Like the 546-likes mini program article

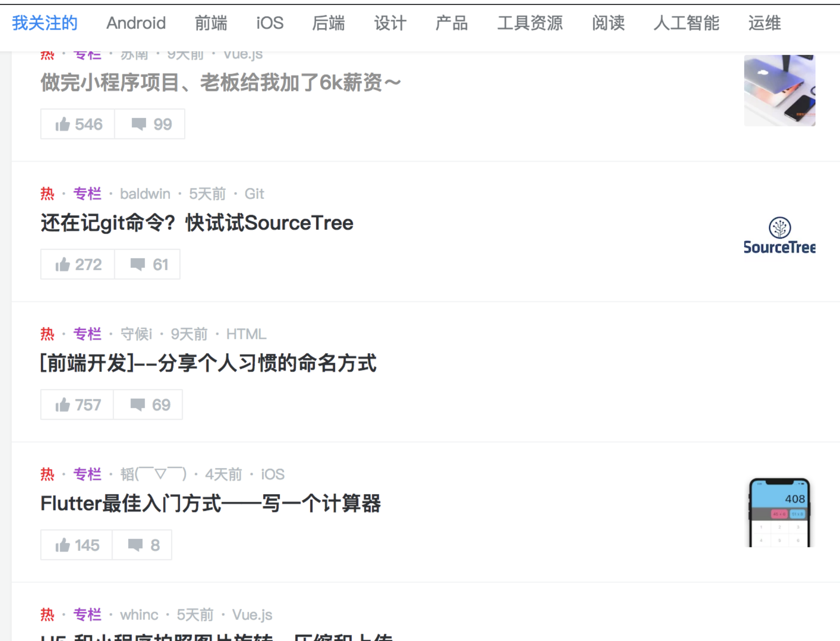78,124
